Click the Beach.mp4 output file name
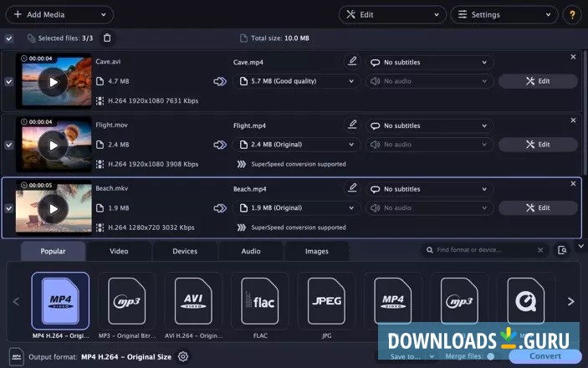Image resolution: width=588 pixels, height=368 pixels. [x=250, y=189]
